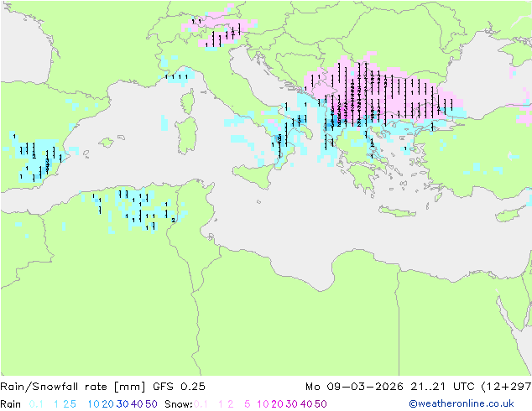Viewport: 532px width, 411px height.
Task: Click the 'GFS 0.25' model label
Action: tap(179, 387)
